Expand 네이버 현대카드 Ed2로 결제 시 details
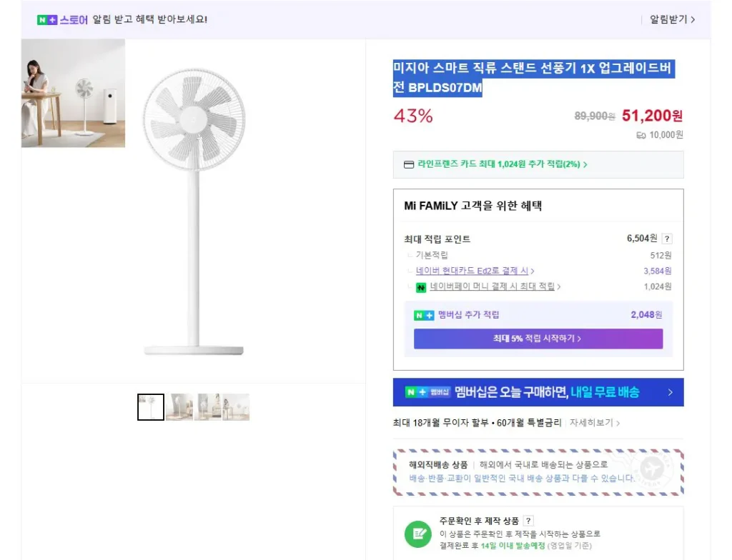 (x=473, y=271)
